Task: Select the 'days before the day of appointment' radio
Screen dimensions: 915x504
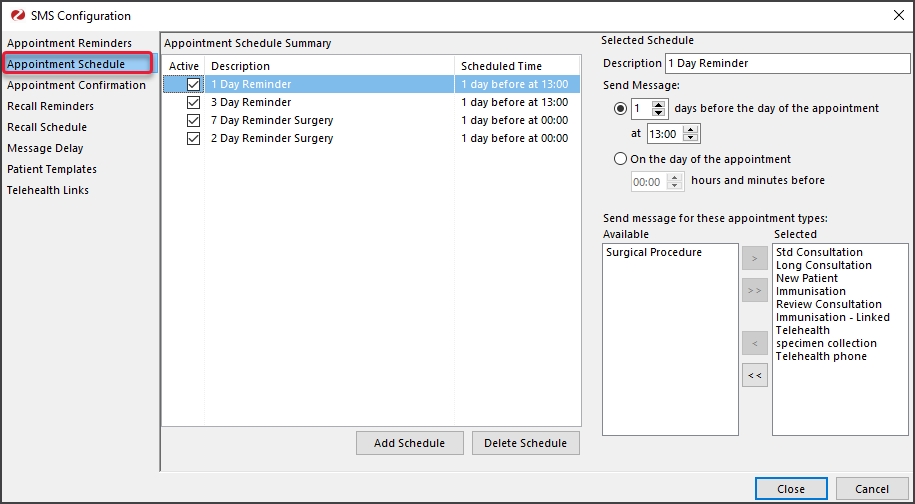Action: tap(620, 108)
